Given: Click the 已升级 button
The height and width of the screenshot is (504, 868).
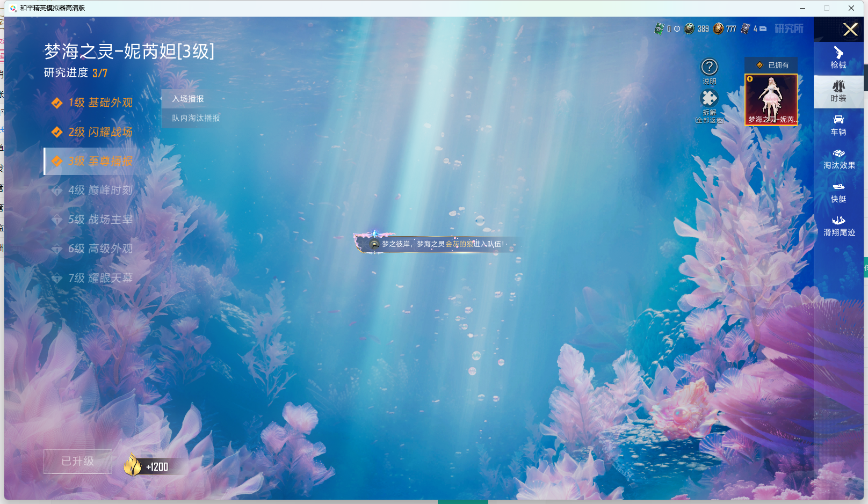Looking at the screenshot, I should pyautogui.click(x=78, y=462).
